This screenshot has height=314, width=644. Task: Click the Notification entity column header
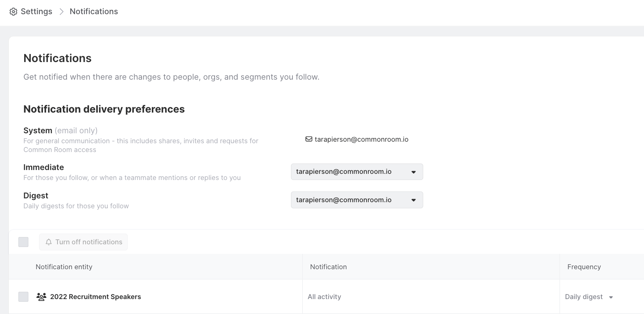click(x=64, y=267)
